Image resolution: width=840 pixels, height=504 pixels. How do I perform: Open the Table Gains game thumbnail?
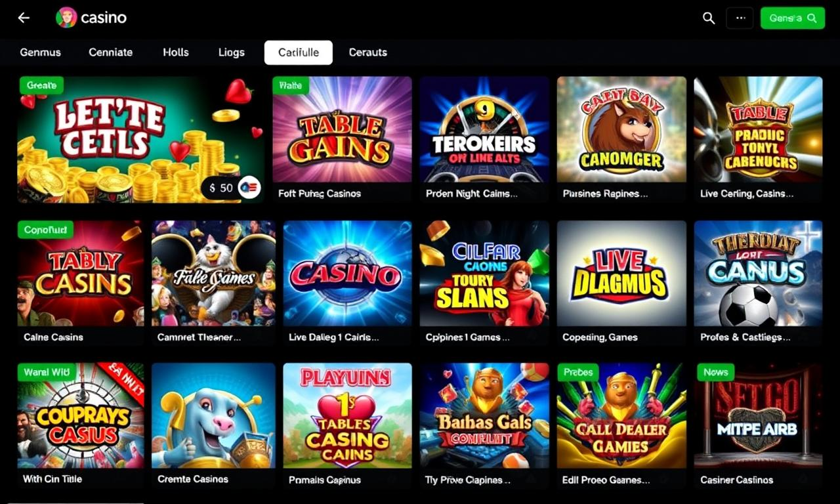[x=342, y=129]
